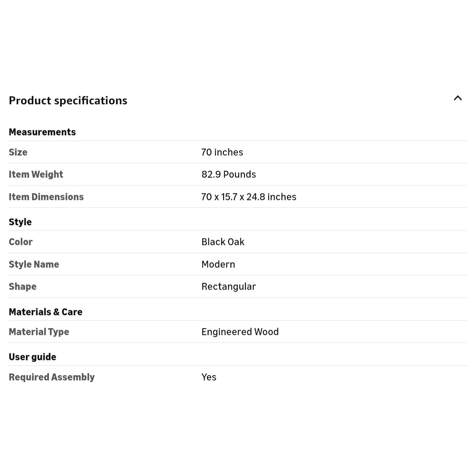Image resolution: width=476 pixels, height=476 pixels.
Task: Select the Size label
Action: click(x=18, y=152)
